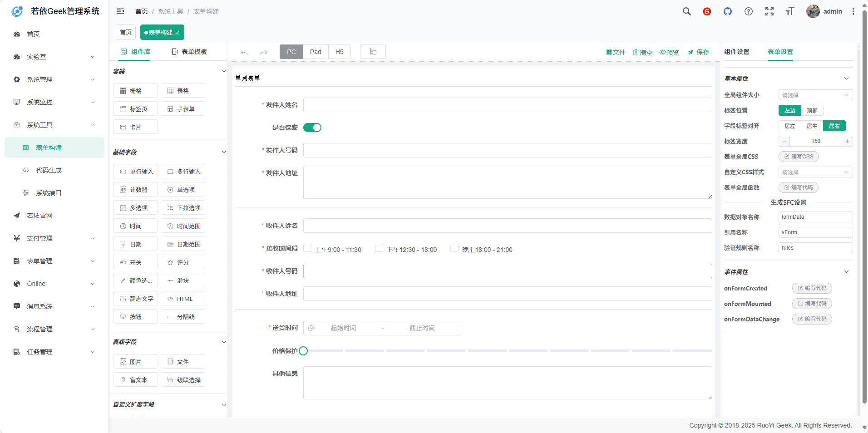Open the 全局组件大小 dropdown
This screenshot has height=433, width=868.
click(815, 95)
